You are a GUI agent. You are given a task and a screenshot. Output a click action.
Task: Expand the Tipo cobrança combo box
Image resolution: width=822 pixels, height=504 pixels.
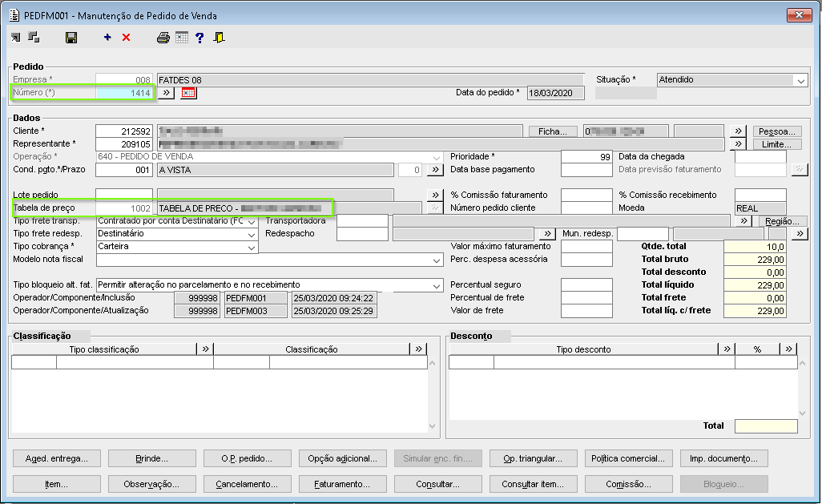252,247
